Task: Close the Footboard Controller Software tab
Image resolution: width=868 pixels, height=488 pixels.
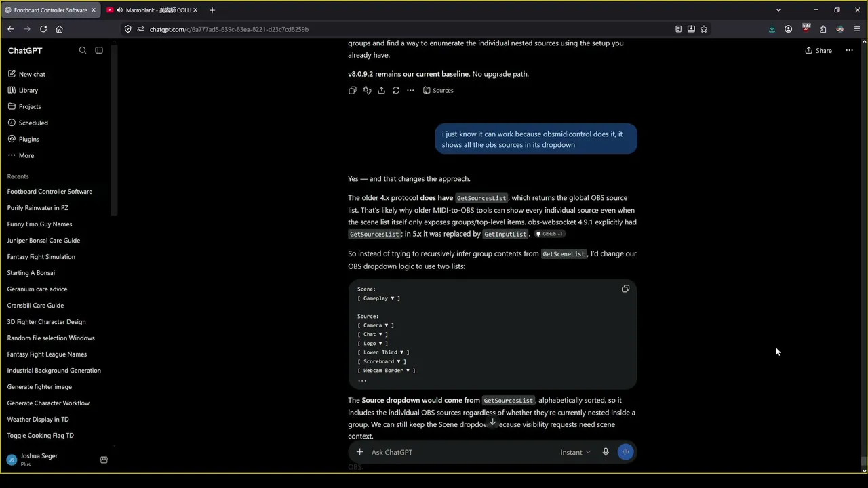Action: [94, 10]
